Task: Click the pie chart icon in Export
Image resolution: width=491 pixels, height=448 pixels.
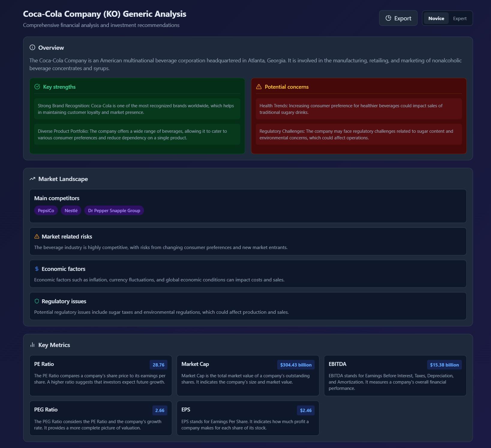Action: [388, 18]
